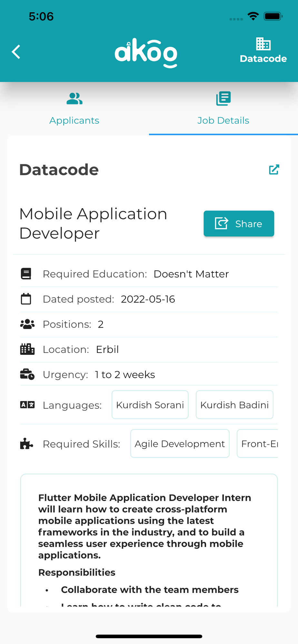Click the Applicants people icon
This screenshot has height=644, width=298.
click(74, 99)
